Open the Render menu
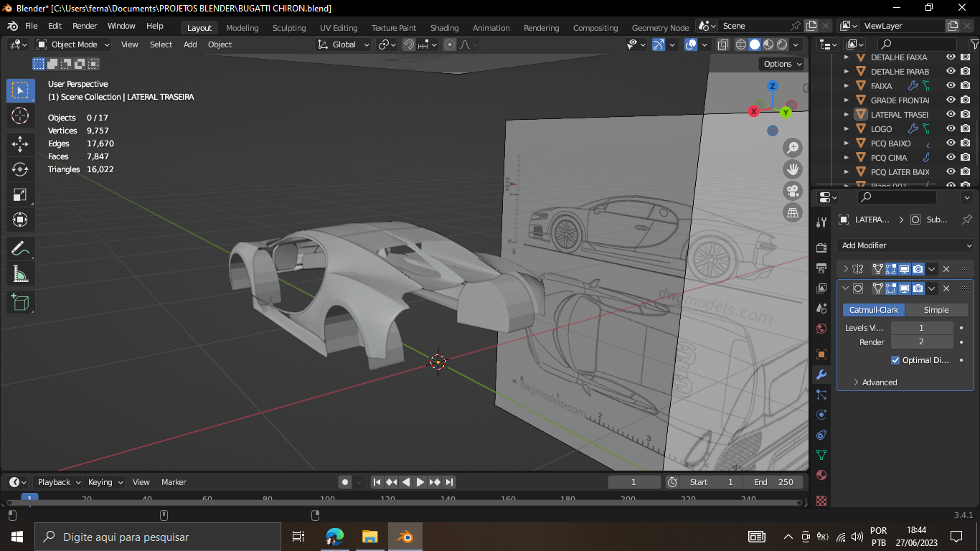Image resolution: width=980 pixels, height=551 pixels. (85, 26)
